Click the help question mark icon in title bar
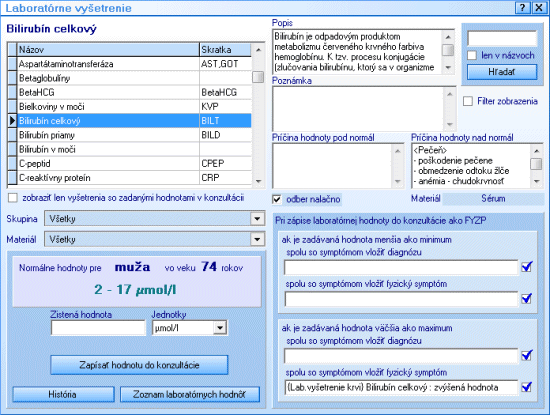The width and height of the screenshot is (550, 415). coord(523,7)
